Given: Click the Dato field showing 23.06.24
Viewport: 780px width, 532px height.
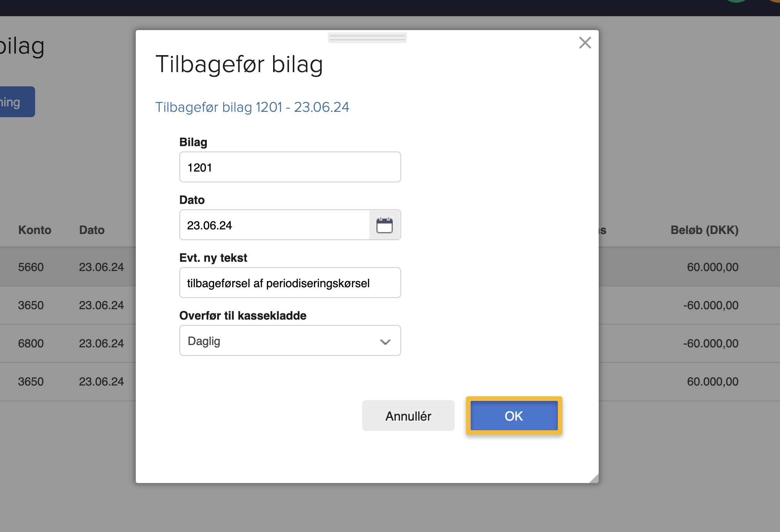Looking at the screenshot, I should (274, 225).
